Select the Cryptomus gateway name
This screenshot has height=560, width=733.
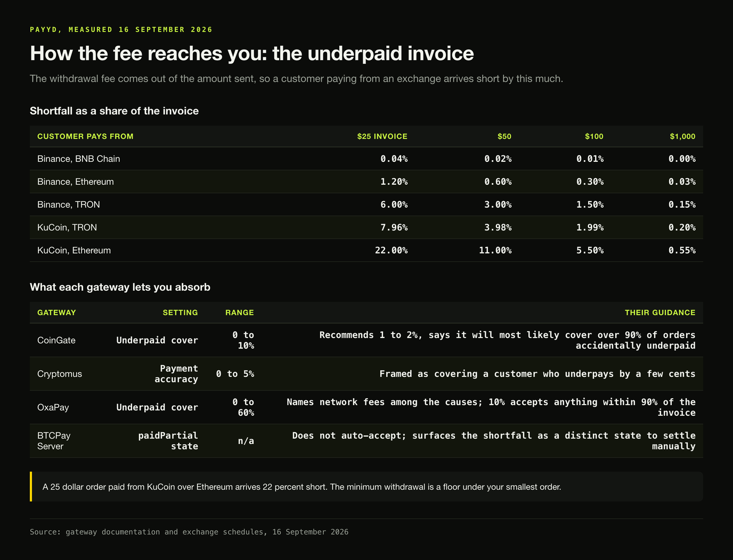[x=60, y=374]
